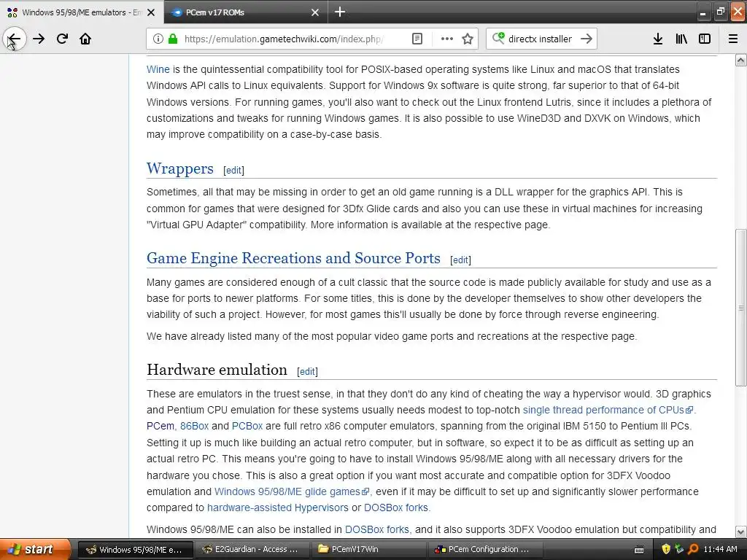Open the browser home page
This screenshot has width=747, height=560.
tap(85, 39)
